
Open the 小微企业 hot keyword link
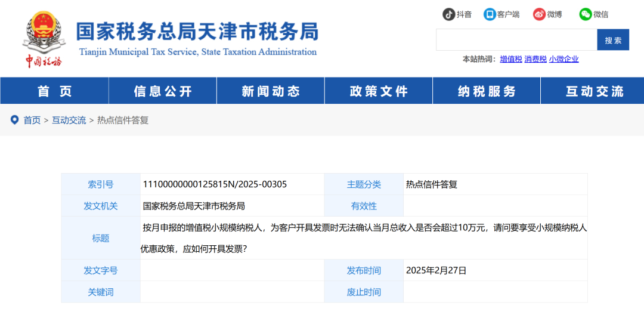563,59
